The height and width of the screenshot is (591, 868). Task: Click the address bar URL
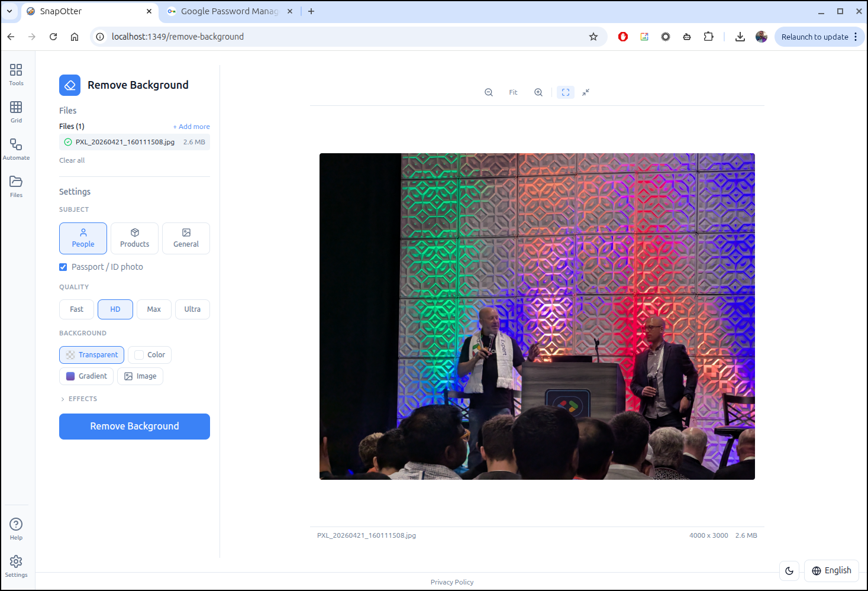(x=178, y=37)
